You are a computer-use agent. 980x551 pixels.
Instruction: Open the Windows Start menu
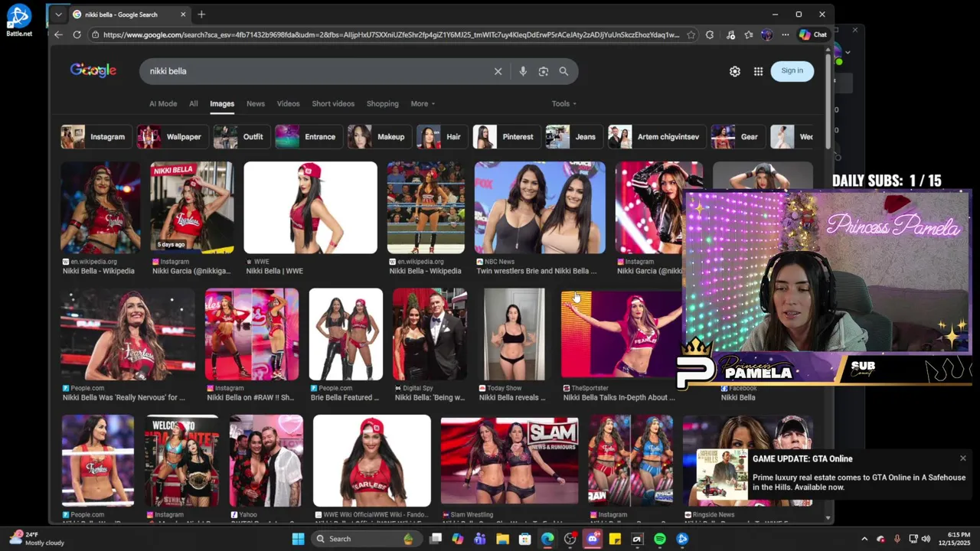tap(298, 539)
